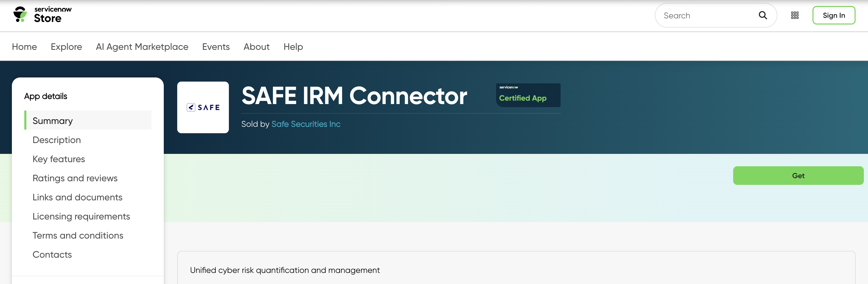Open the Home menu item

[24, 47]
